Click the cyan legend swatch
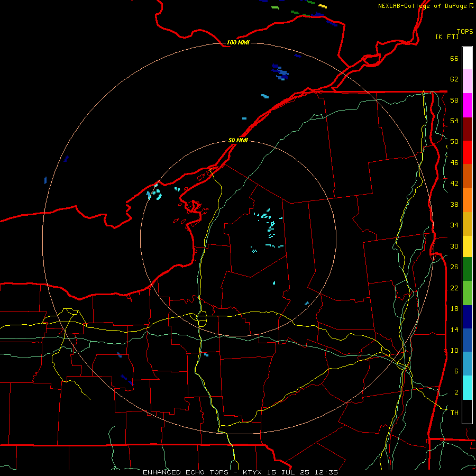476x476 pixels. click(x=467, y=388)
